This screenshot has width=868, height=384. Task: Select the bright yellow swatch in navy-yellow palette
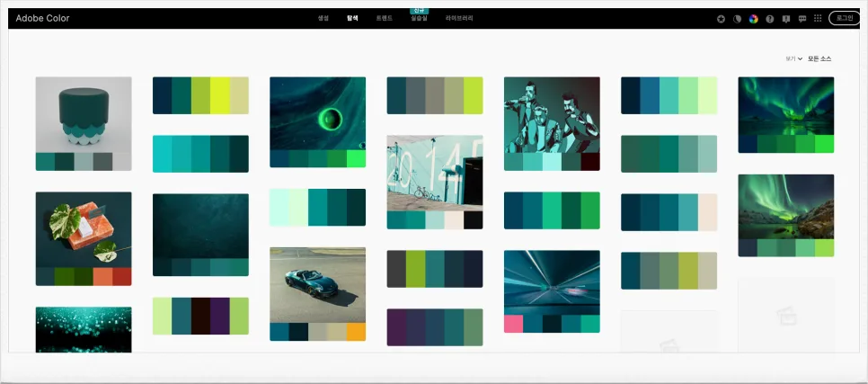pos(220,95)
